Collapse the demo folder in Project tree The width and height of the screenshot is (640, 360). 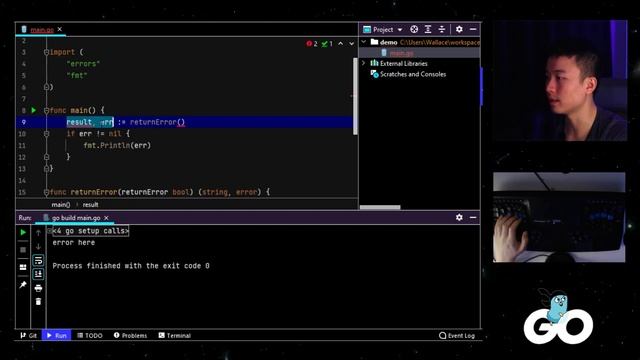coord(364,42)
